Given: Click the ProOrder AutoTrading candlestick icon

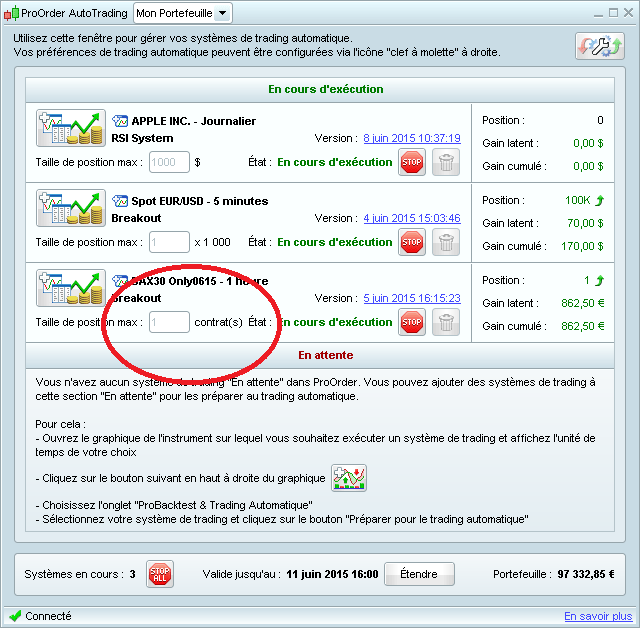Looking at the screenshot, I should coord(11,13).
